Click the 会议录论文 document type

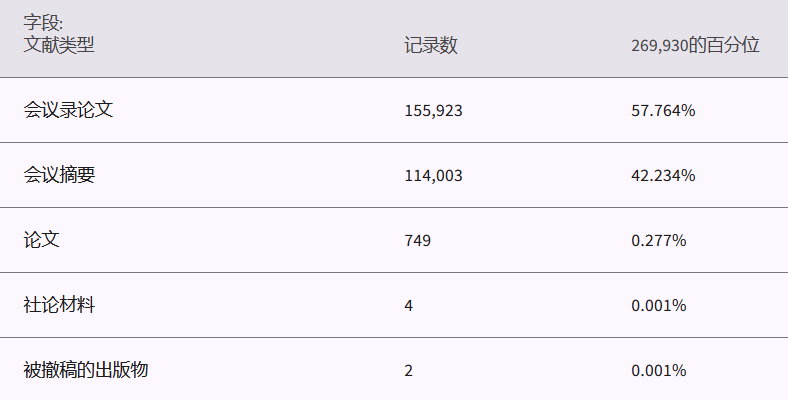pos(68,110)
